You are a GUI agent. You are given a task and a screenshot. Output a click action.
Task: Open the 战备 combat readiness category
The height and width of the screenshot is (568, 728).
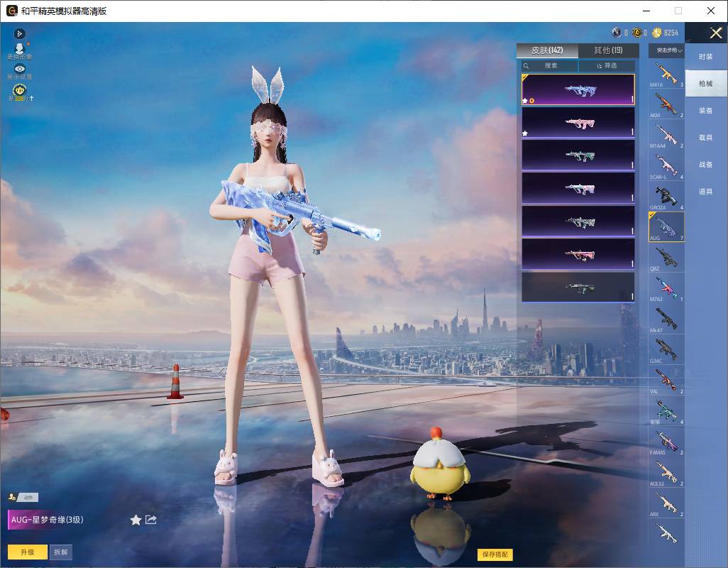(706, 165)
